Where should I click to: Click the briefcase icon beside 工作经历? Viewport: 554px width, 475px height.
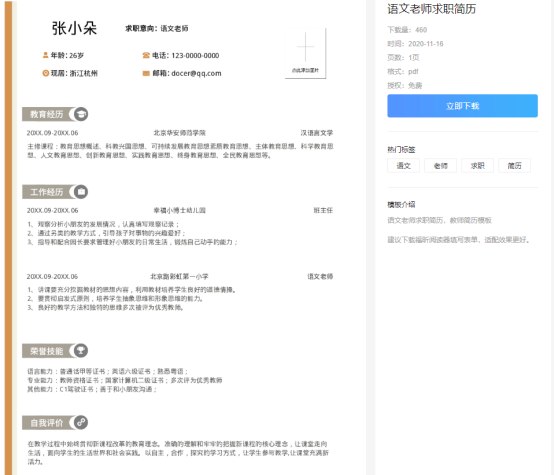click(x=81, y=192)
